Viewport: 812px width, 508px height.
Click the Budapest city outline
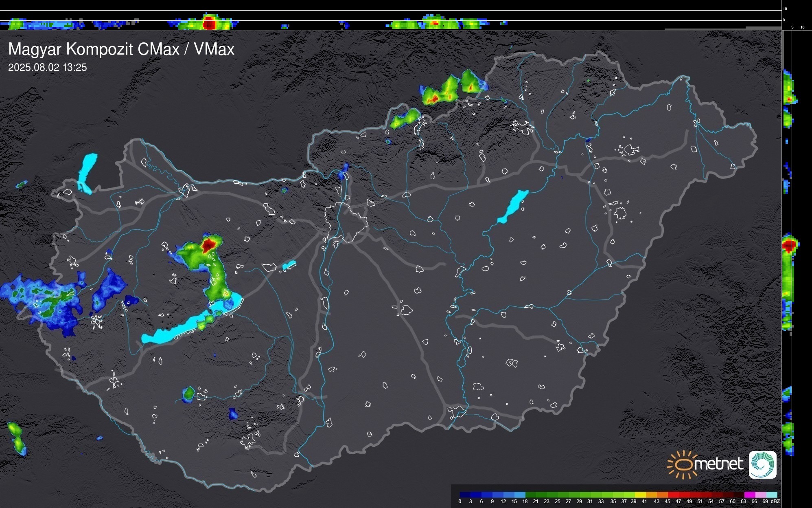[346, 222]
